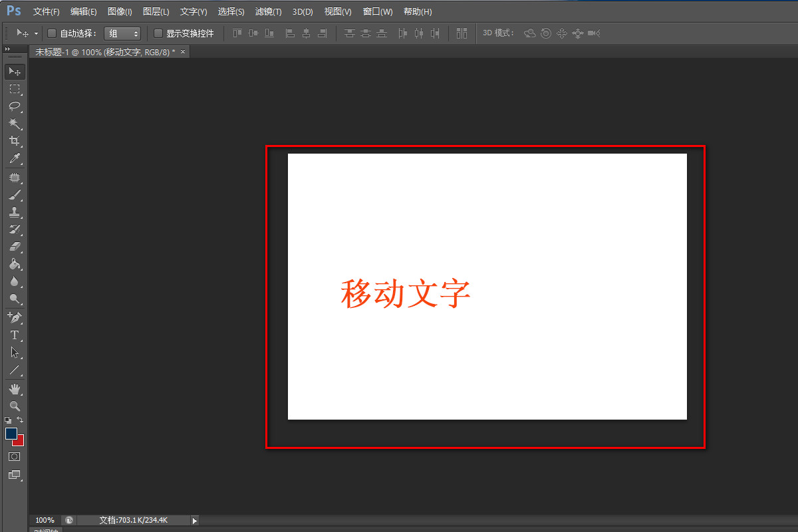Select the Crop tool
This screenshot has width=798, height=532.
[15, 141]
